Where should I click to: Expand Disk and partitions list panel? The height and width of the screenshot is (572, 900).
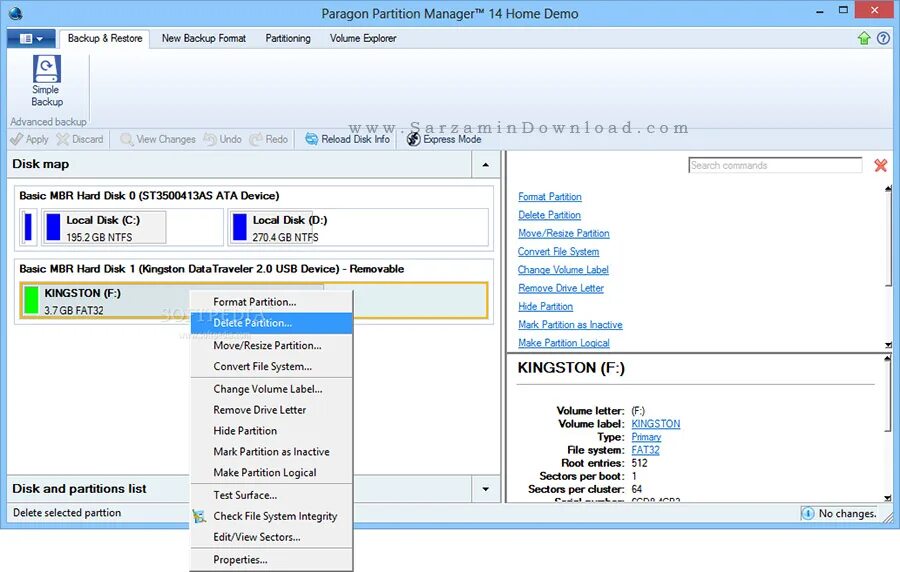pos(486,489)
